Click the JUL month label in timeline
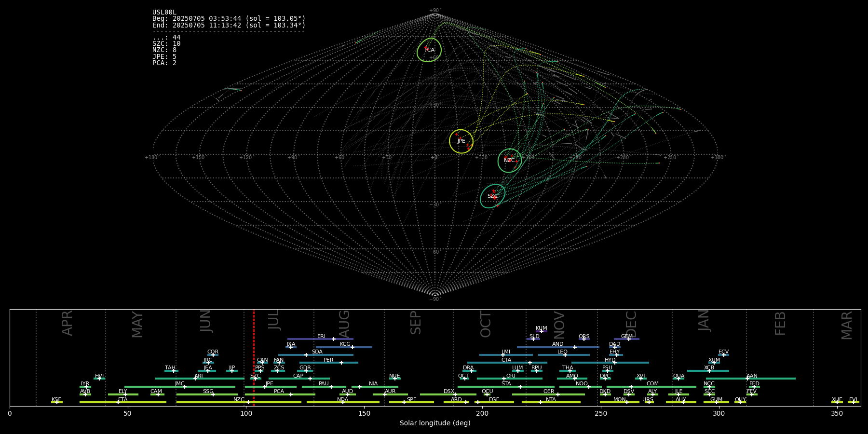Viewport: 868px width, 434px height. click(273, 320)
